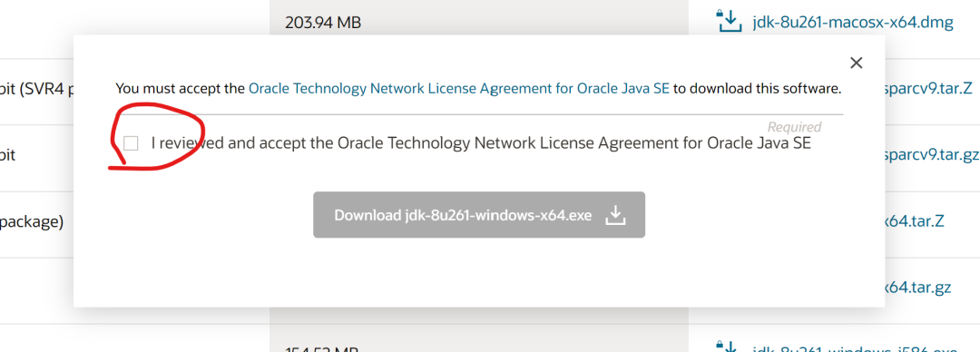Image resolution: width=980 pixels, height=352 pixels.
Task: Tick the license agreement acceptance checkbox
Action: point(131,144)
